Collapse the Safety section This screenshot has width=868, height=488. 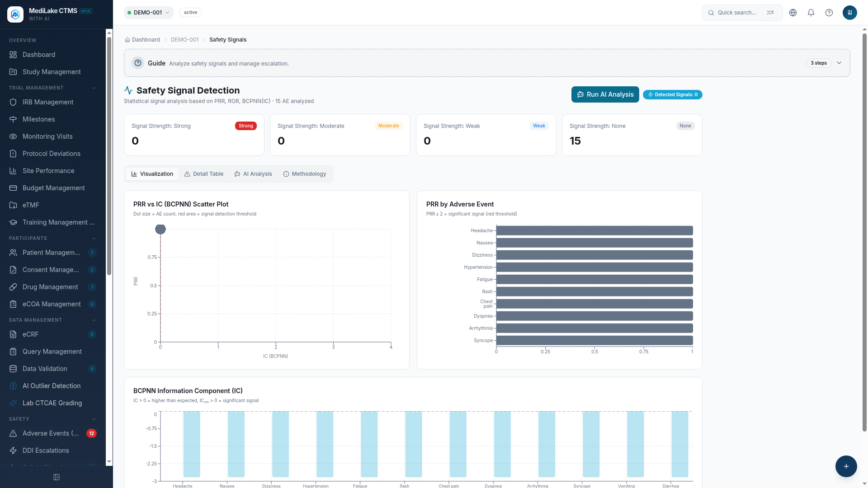pyautogui.click(x=94, y=419)
